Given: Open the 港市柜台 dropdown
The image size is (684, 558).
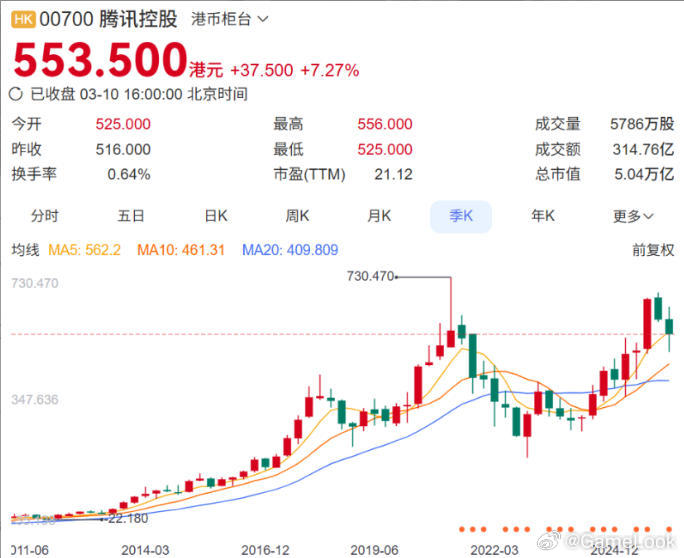Looking at the screenshot, I should [230, 20].
